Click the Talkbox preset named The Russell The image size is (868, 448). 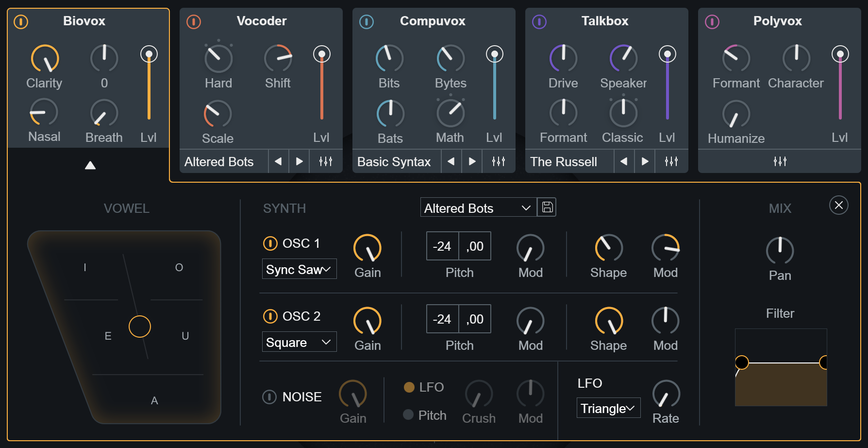click(x=563, y=161)
